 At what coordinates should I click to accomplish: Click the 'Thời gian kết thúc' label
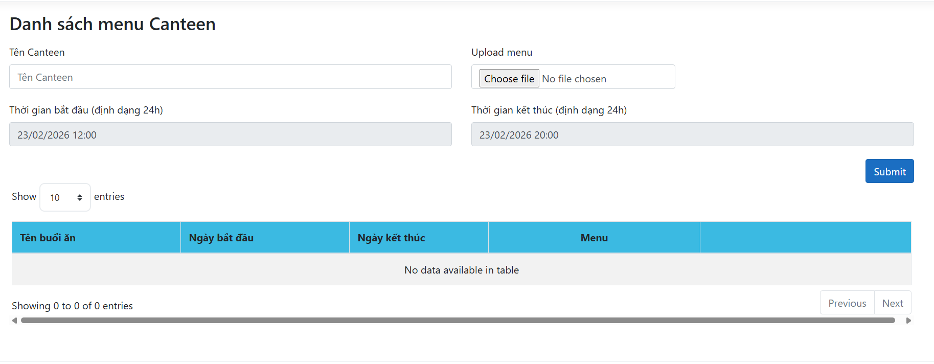coord(549,110)
